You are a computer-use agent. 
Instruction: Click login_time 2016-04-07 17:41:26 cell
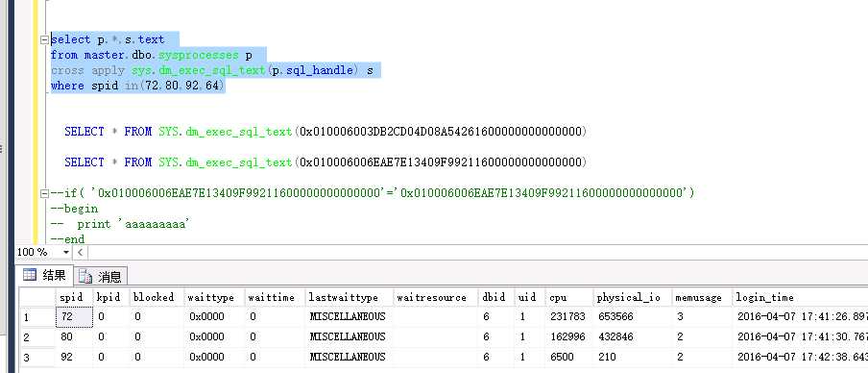coord(800,316)
